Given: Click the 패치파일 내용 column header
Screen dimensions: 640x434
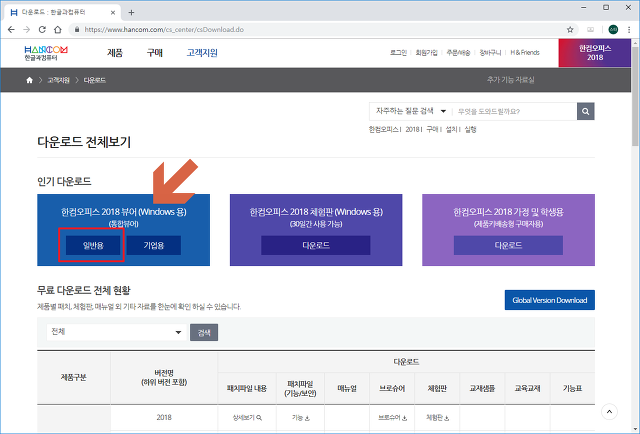Looking at the screenshot, I should coord(247,388).
